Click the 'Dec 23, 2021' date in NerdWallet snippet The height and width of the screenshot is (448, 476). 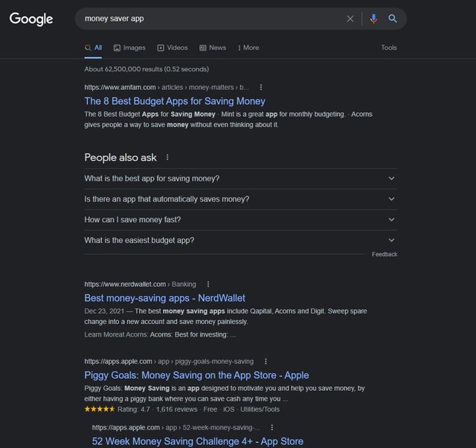[104, 311]
